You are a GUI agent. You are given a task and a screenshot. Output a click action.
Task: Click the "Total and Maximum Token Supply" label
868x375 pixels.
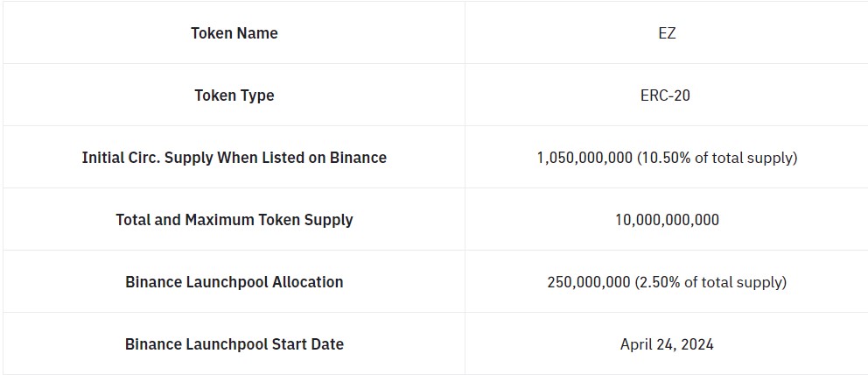(x=234, y=220)
